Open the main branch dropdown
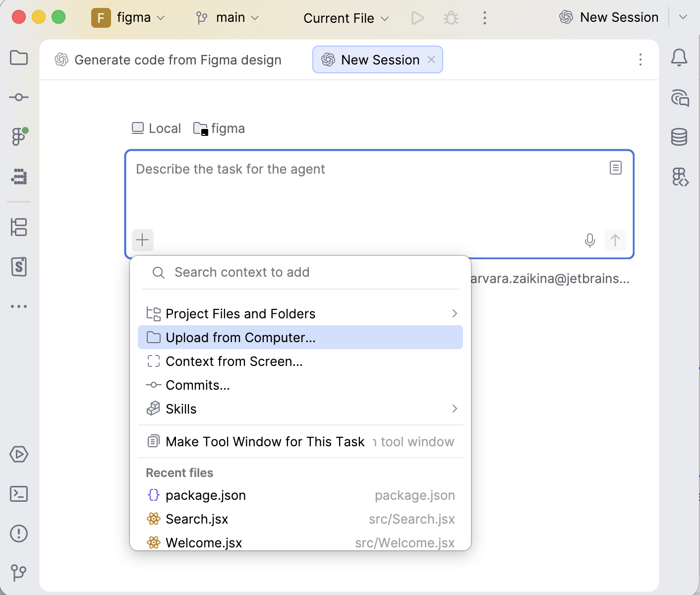 click(x=228, y=18)
